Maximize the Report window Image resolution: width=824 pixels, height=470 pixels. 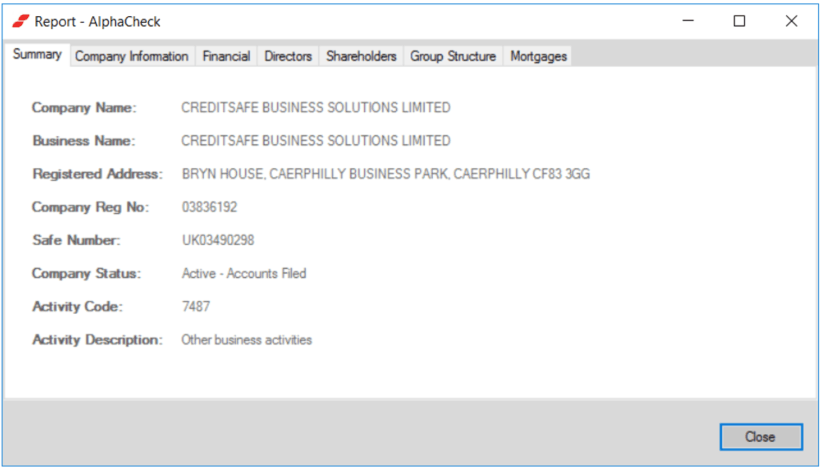coord(739,21)
